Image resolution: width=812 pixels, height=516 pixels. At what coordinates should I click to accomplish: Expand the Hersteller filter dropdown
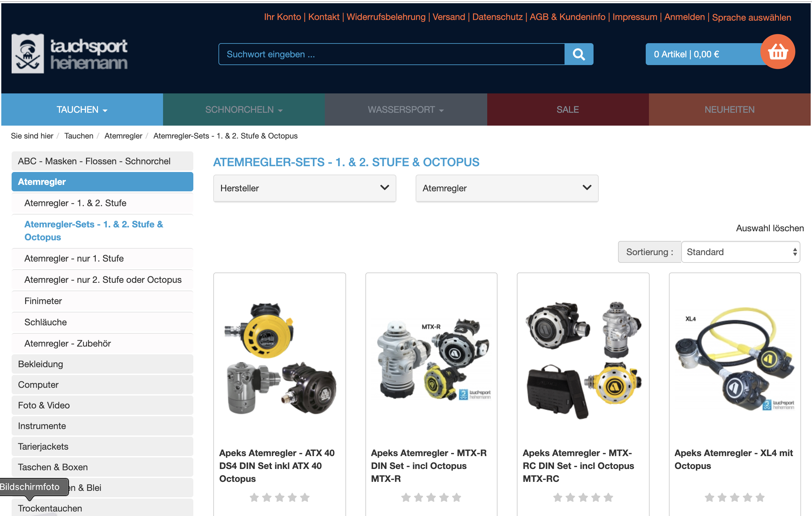[304, 188]
